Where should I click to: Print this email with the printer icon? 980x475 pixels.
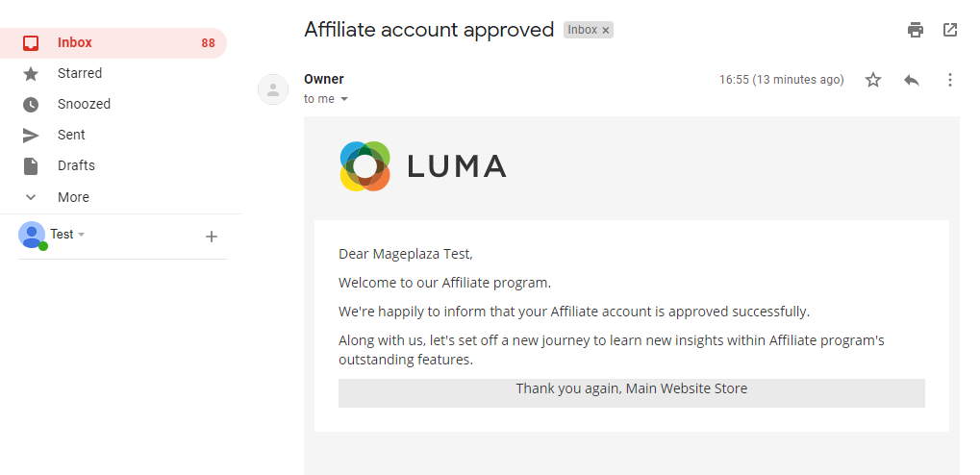point(916,30)
